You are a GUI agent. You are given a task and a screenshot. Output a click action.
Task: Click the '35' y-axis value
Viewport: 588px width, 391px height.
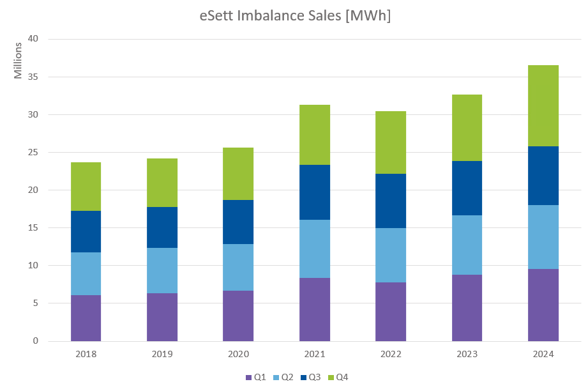(x=33, y=77)
